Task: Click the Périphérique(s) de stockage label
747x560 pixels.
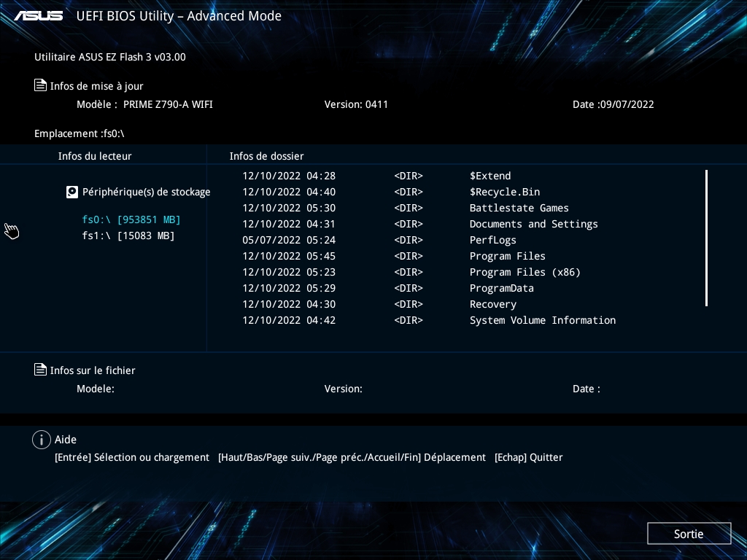Action: (x=146, y=192)
